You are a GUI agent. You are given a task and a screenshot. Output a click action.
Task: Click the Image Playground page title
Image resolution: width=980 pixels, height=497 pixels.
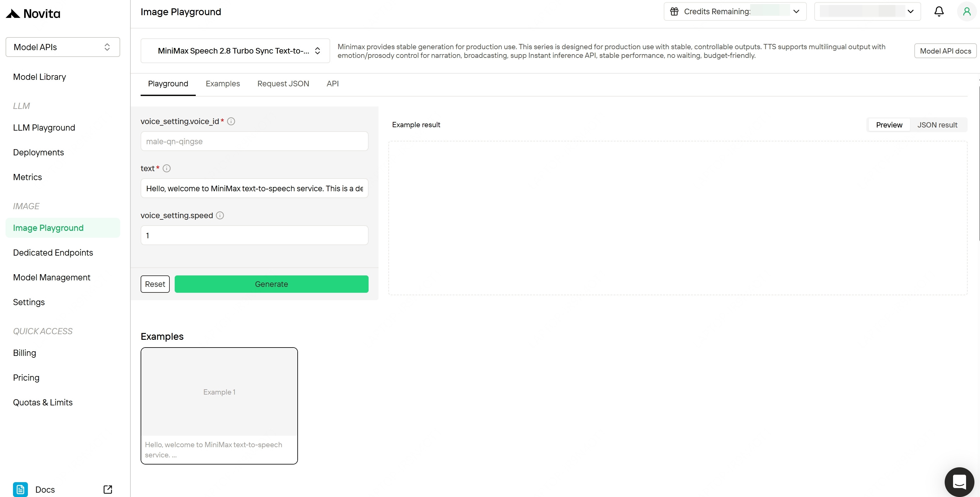coord(181,12)
